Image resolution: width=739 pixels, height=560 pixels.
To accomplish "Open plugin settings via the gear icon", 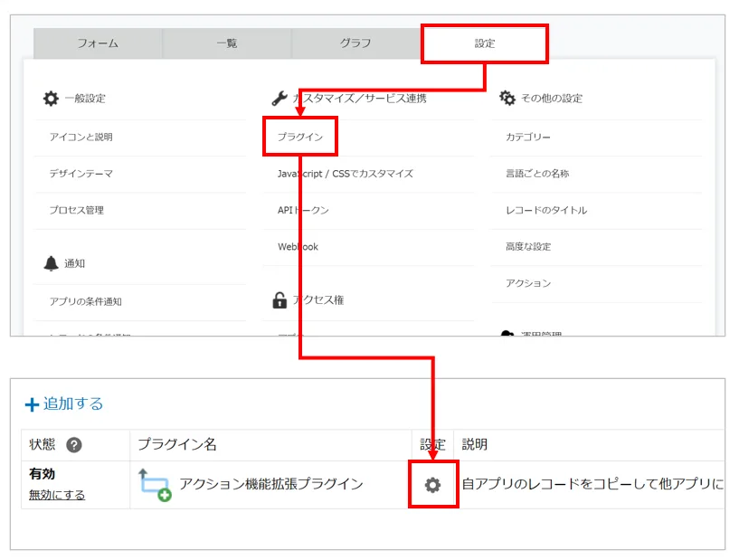I will (x=432, y=485).
